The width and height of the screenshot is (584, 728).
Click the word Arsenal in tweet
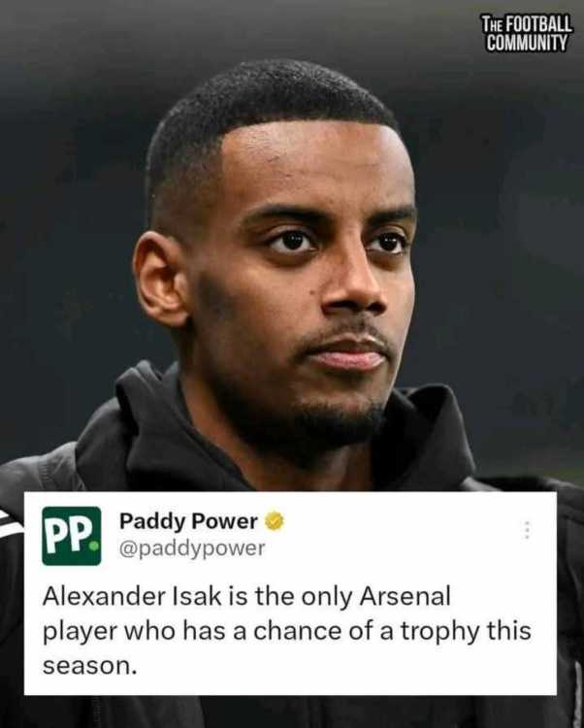tap(405, 596)
